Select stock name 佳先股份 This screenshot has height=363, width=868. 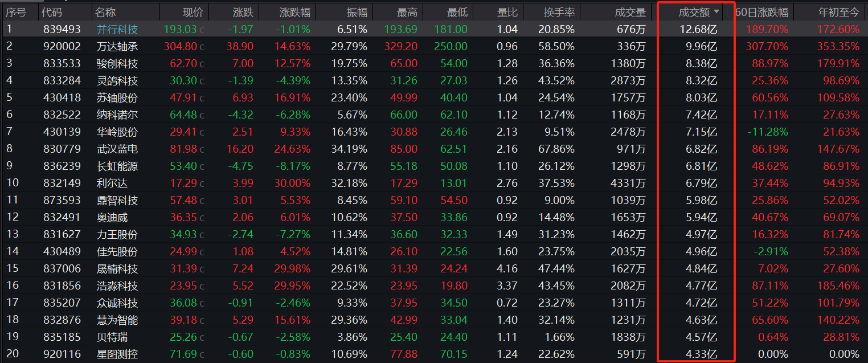(117, 251)
